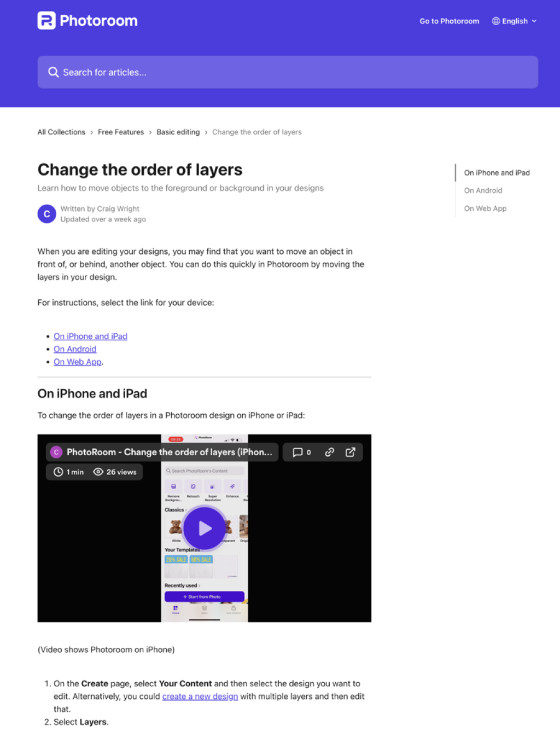The image size is (560, 731).
Task: Jump to On Web App in sidebar
Action: pyautogui.click(x=485, y=208)
